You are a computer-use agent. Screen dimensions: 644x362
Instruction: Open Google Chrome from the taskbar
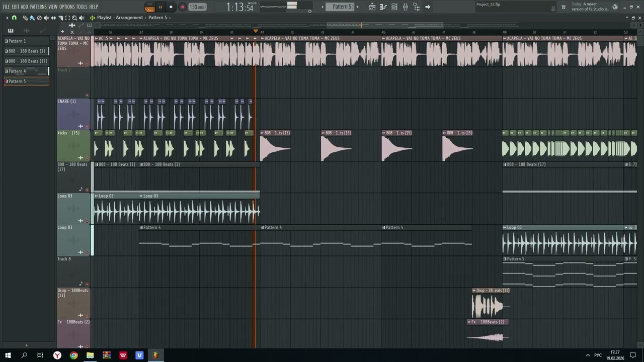click(x=73, y=355)
